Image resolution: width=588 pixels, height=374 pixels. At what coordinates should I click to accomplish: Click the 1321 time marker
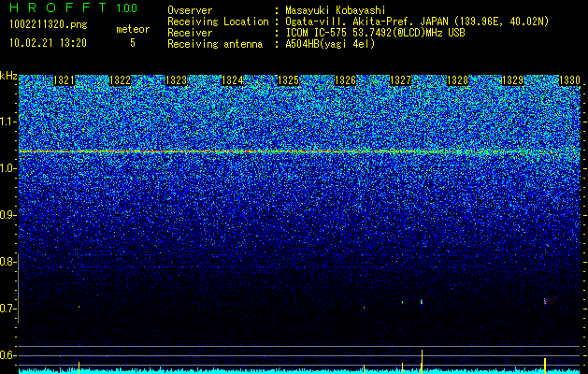(x=65, y=80)
